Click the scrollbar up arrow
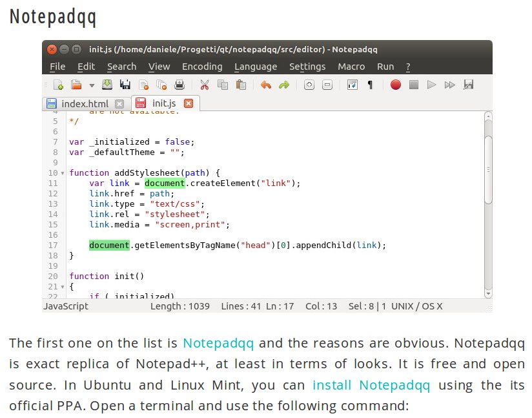 coord(488,116)
